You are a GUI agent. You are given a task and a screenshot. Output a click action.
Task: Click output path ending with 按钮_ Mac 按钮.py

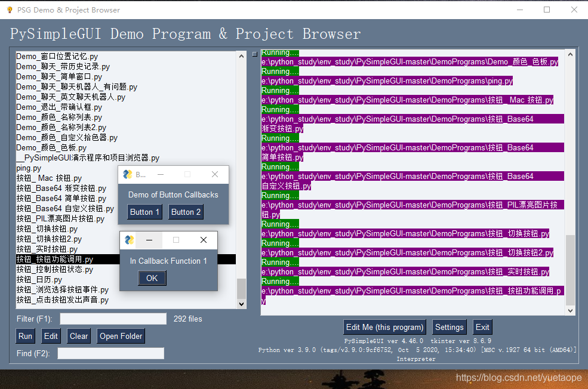[x=408, y=100]
